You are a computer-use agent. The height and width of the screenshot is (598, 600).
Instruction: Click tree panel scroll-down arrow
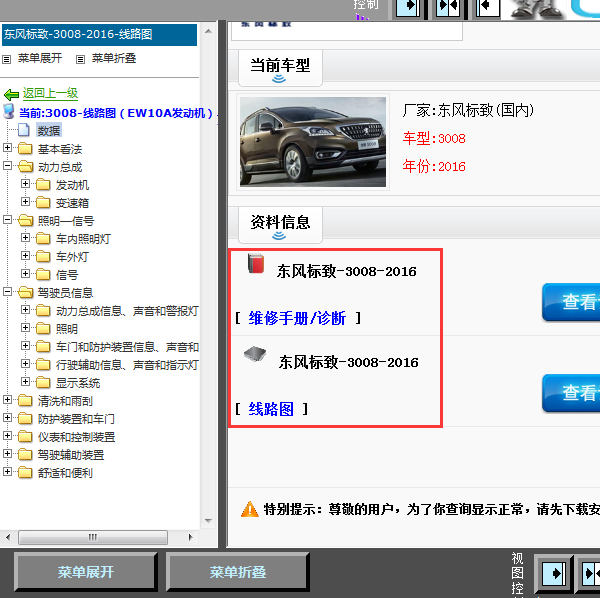pyautogui.click(x=209, y=520)
